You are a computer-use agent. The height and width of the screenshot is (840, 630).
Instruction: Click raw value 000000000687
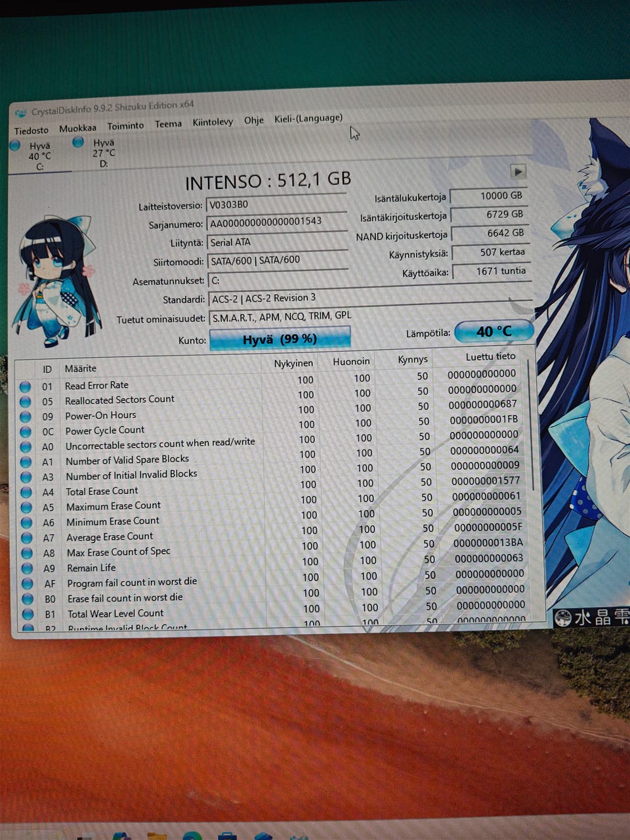pos(483,404)
